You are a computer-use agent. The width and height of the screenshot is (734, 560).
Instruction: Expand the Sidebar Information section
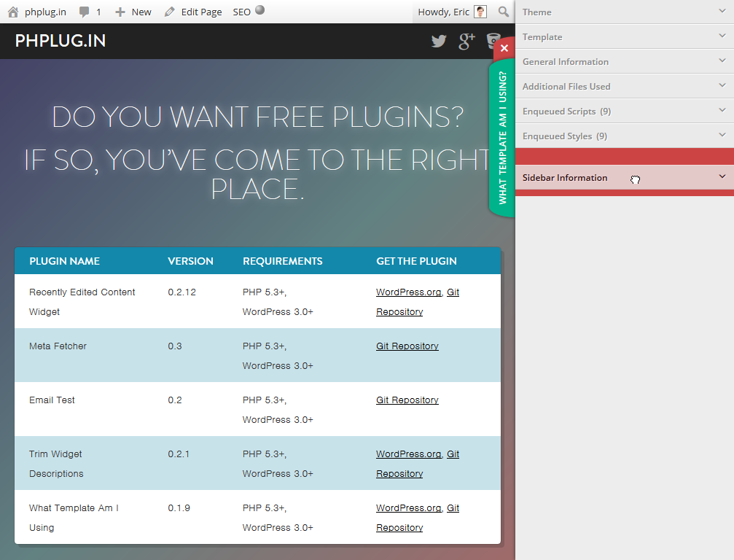point(625,177)
